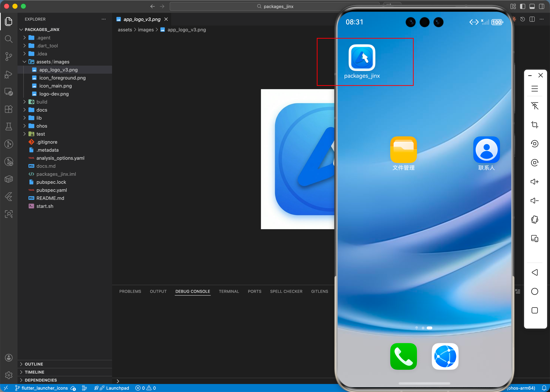Click the emulator crop screenshot icon
Image resolution: width=550 pixels, height=392 pixels.
[x=534, y=125]
